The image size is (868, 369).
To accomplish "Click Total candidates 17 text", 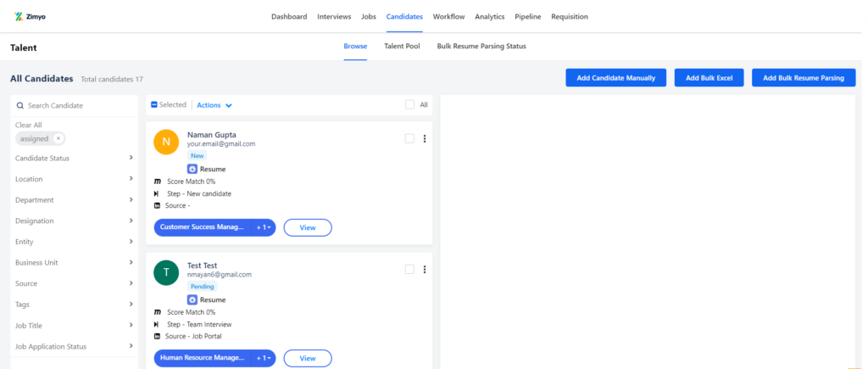I will pyautogui.click(x=112, y=79).
